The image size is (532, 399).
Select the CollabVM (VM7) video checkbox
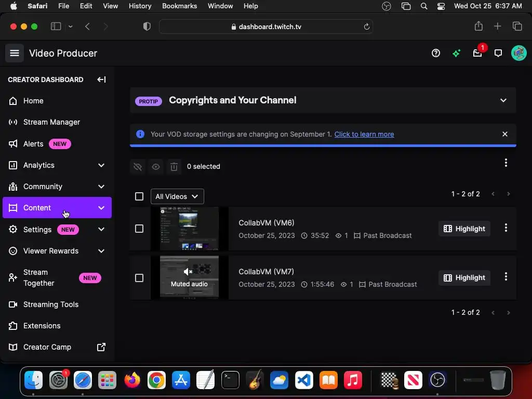pyautogui.click(x=139, y=278)
